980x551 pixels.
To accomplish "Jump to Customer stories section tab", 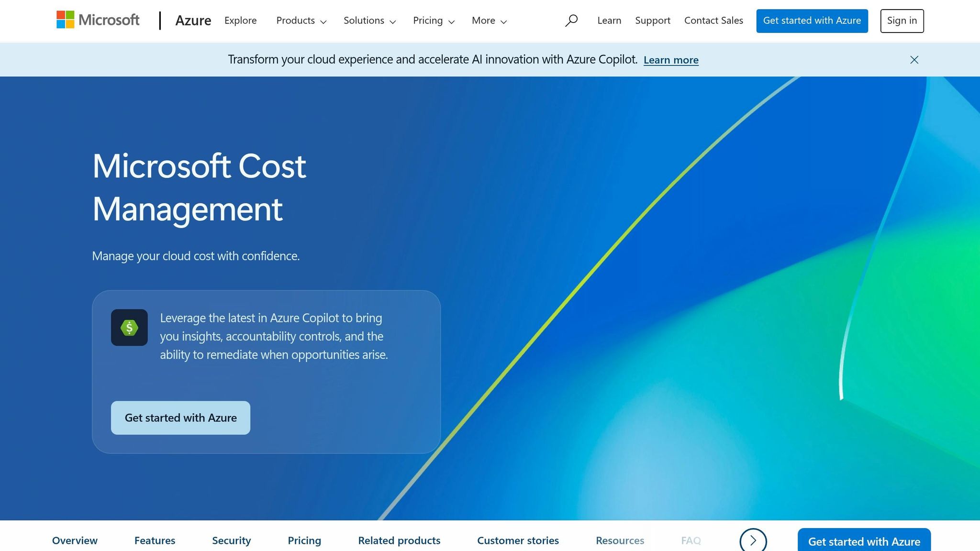I will coord(518,540).
